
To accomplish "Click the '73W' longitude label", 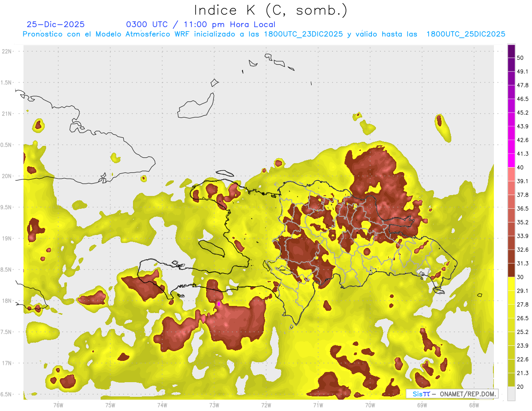I will pos(214,405).
